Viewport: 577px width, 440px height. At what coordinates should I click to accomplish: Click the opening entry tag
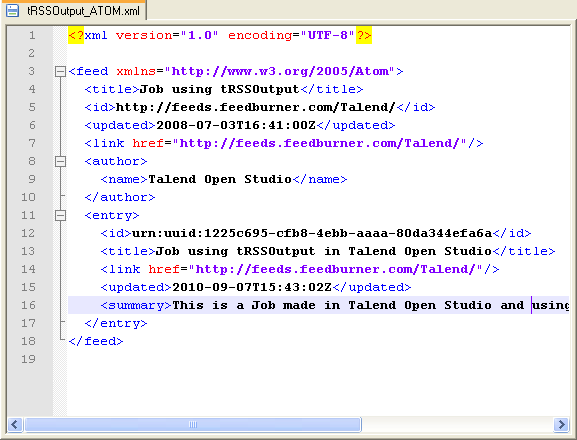pyautogui.click(x=112, y=216)
